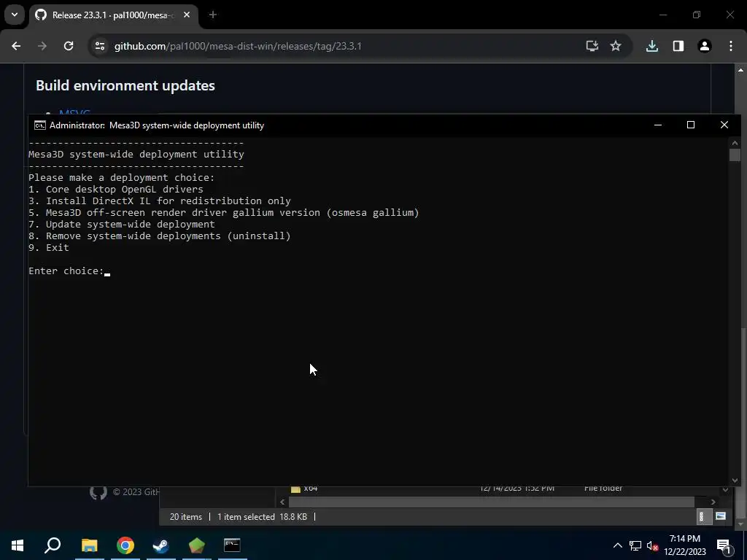Reload the GitHub release page
This screenshot has width=747, height=560.
69,46
